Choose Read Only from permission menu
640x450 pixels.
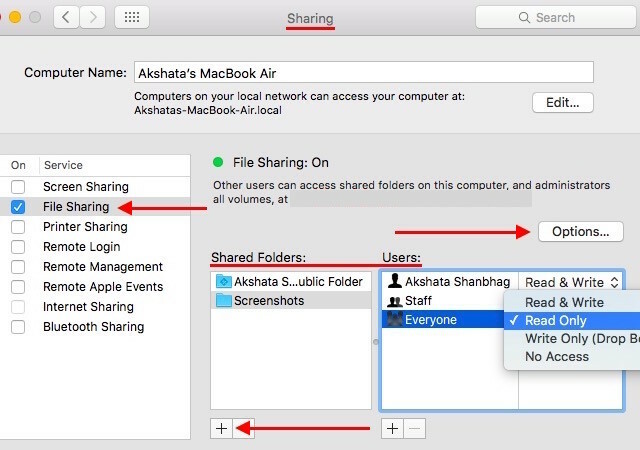pos(572,321)
